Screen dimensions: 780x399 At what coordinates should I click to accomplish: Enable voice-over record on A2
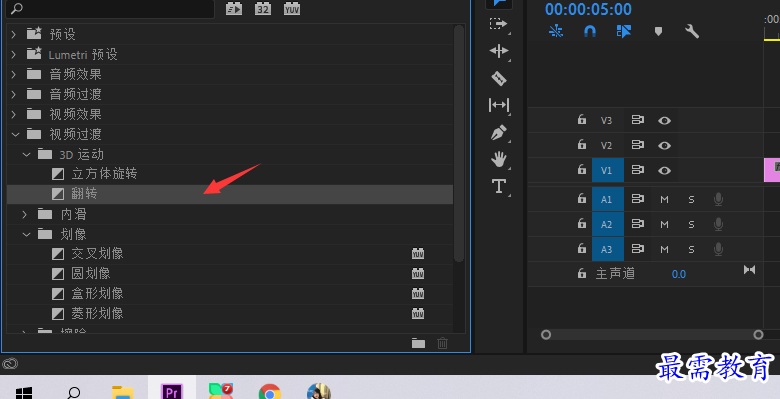718,224
